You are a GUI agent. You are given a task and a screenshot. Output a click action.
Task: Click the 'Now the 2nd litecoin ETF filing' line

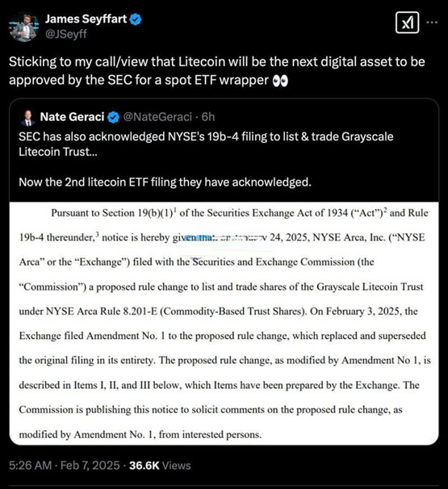tap(165, 182)
